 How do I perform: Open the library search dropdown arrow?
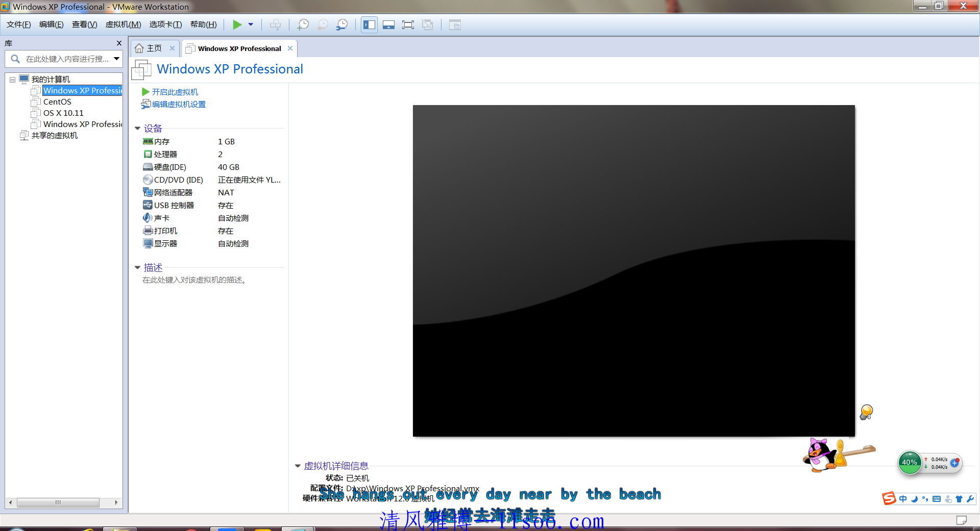tap(117, 59)
